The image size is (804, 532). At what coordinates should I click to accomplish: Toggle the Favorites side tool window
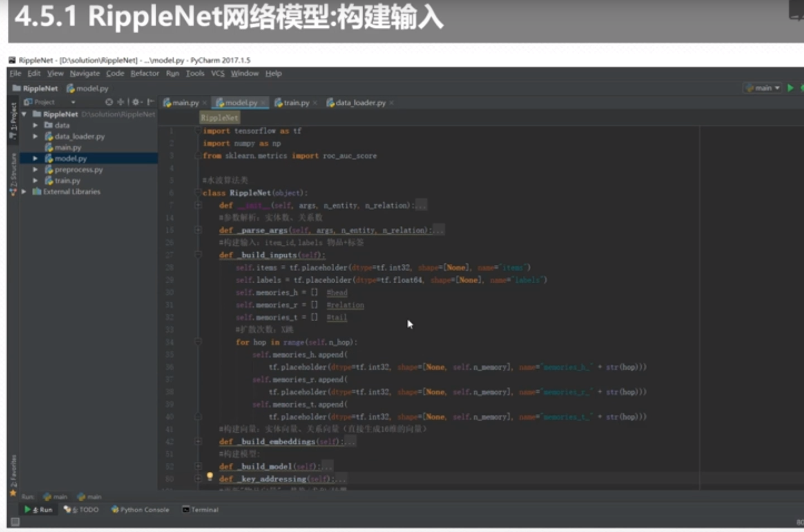[x=13, y=475]
